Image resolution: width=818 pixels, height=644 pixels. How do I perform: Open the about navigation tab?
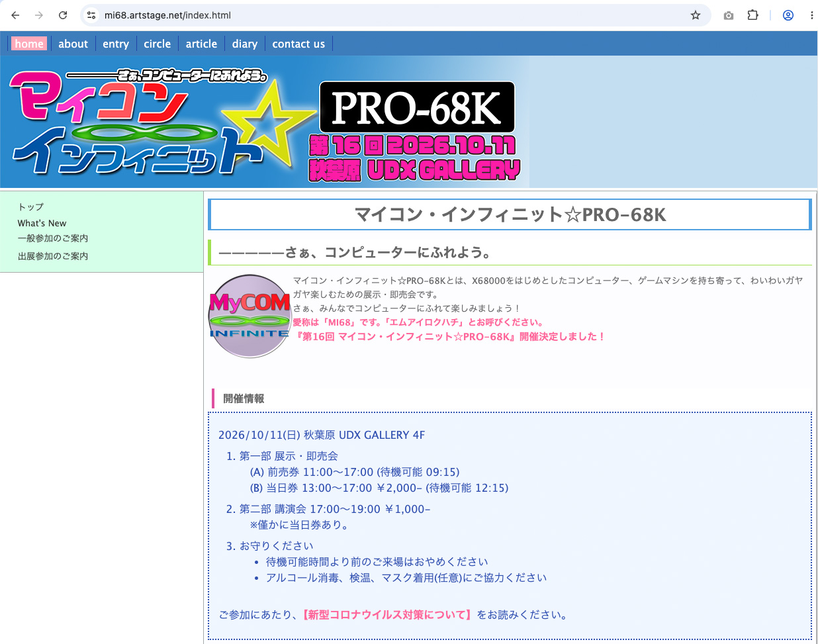tap(73, 44)
